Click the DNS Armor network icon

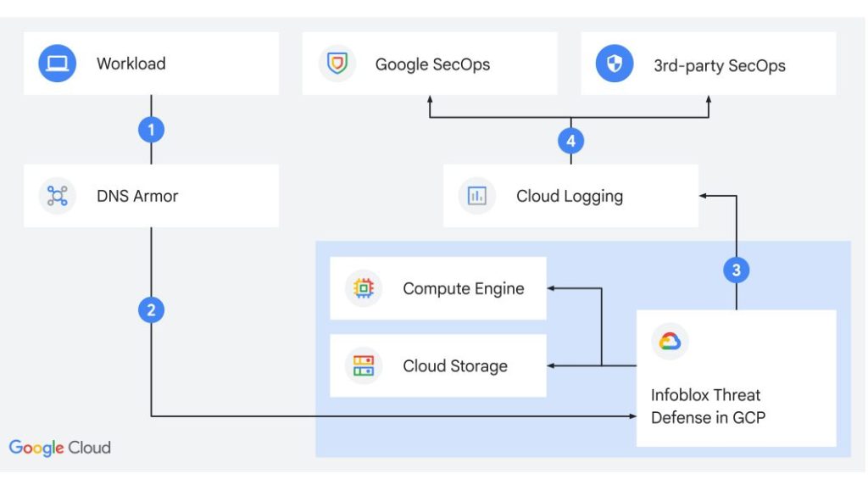(58, 197)
